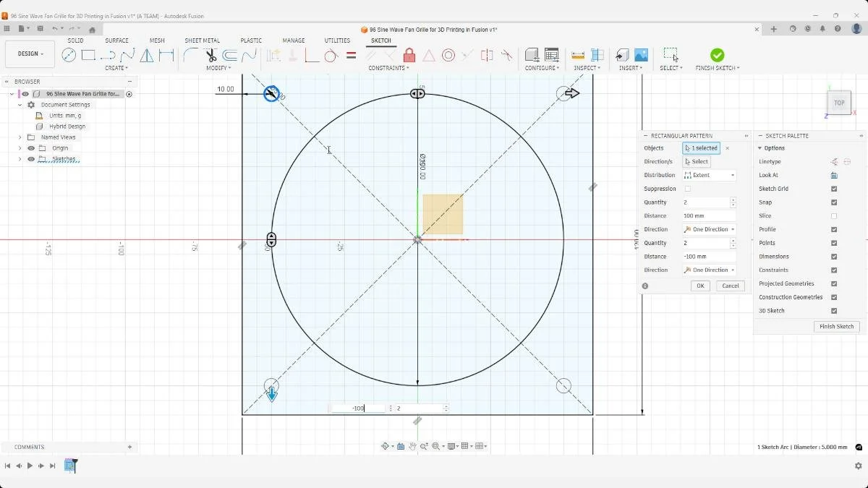868x488 pixels.
Task: Open the settings gear in timeline
Action: pos(858,466)
